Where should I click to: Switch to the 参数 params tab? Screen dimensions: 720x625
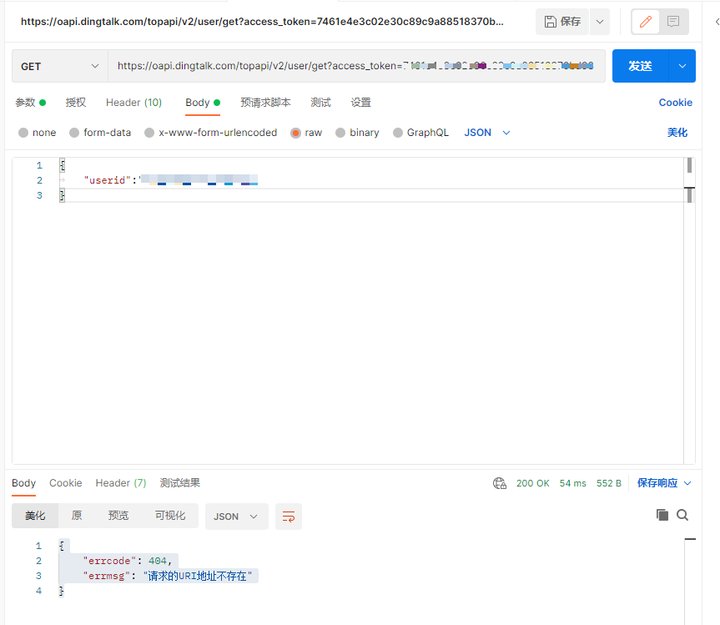(30, 102)
